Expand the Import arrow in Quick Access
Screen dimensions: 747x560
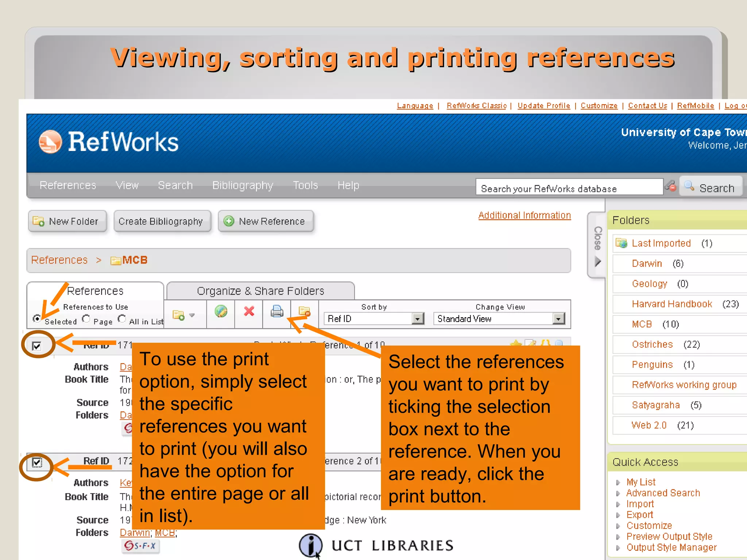click(618, 504)
